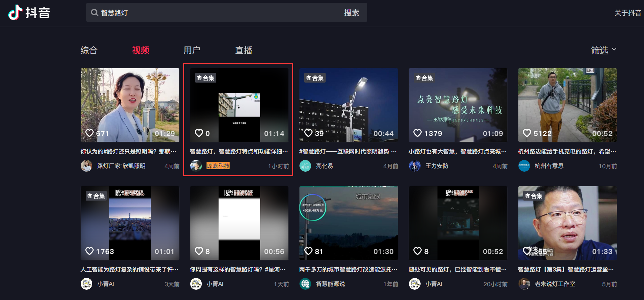
Task: Open title 小路灯也有大智慧
Action: [x=458, y=151]
